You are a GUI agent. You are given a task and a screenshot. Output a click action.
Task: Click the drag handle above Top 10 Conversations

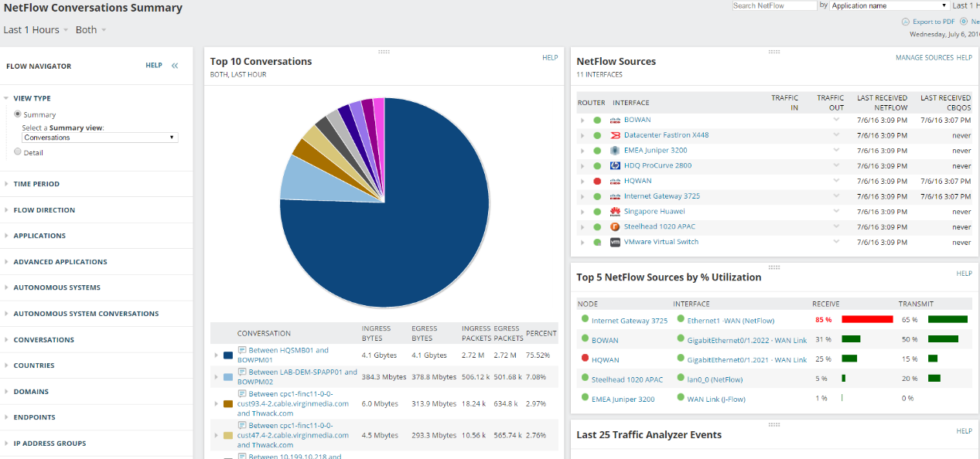pyautogui.click(x=384, y=52)
